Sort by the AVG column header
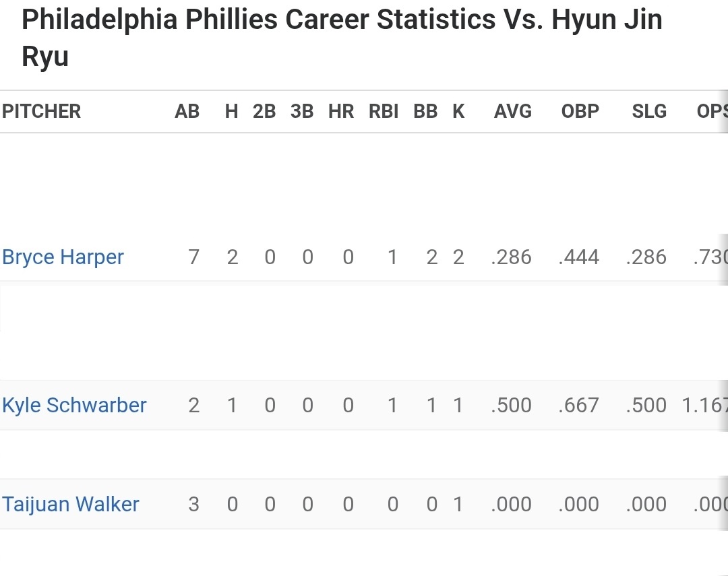The image size is (728, 576). pos(512,112)
